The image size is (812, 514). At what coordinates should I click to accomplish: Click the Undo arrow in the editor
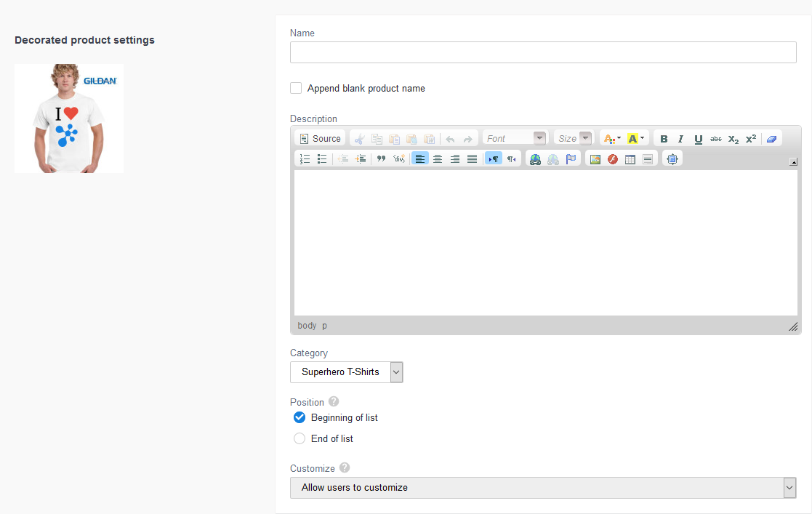tap(451, 138)
